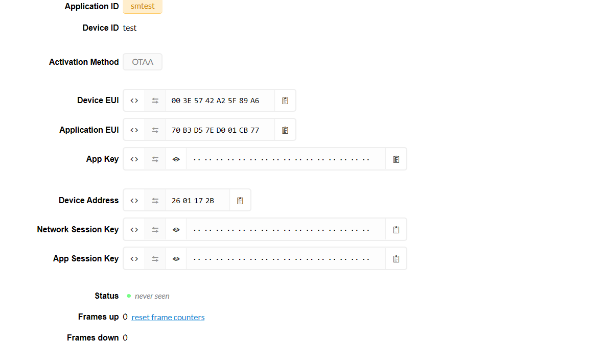
Task: Click the smtest application ID tag
Action: pyautogui.click(x=143, y=7)
